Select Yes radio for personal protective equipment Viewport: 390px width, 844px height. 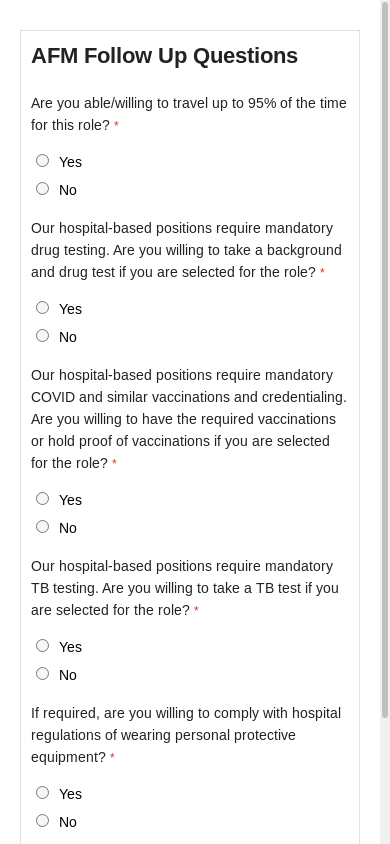[x=42, y=792]
